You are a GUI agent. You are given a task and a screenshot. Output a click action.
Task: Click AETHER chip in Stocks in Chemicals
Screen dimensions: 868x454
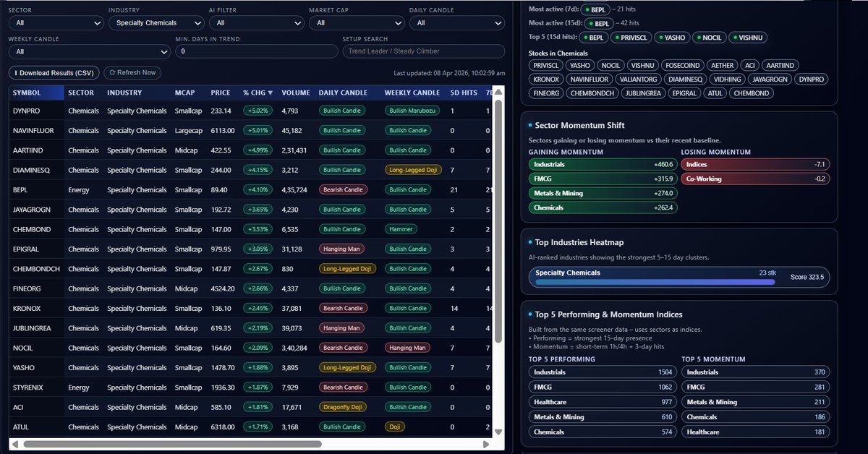722,65
